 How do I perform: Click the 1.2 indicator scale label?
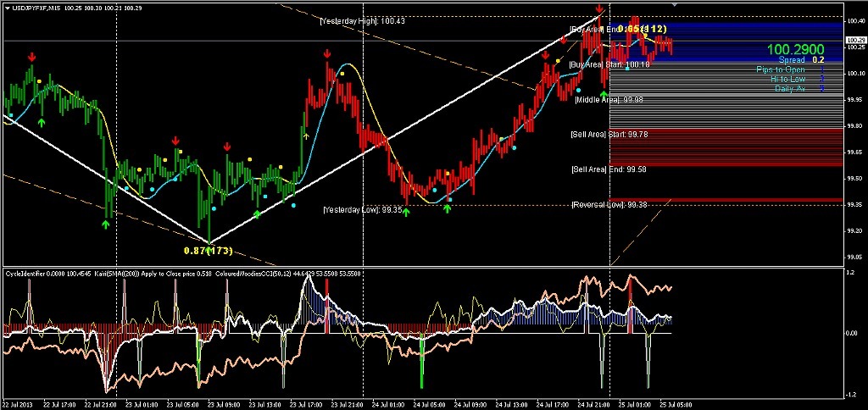tap(849, 273)
